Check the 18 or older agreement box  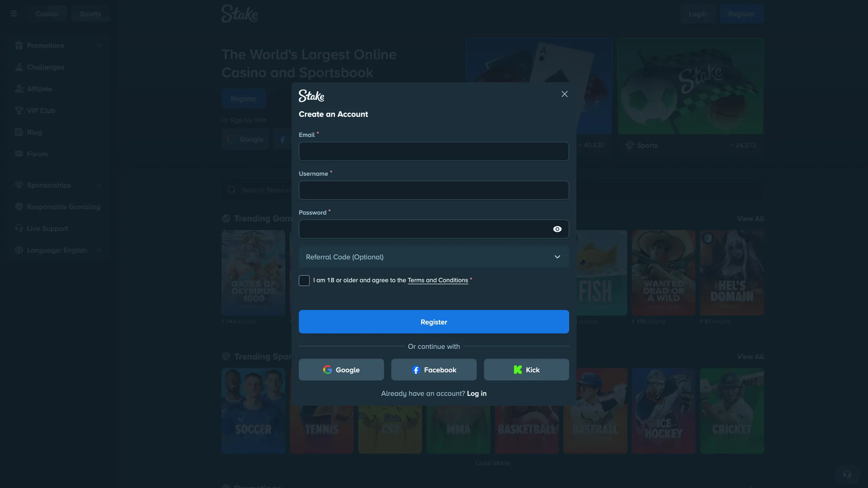(304, 281)
